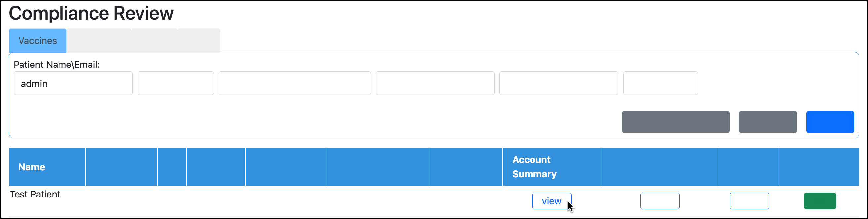Click the widest blank filter input field
Viewport: 868px width, 219px height.
(x=295, y=83)
